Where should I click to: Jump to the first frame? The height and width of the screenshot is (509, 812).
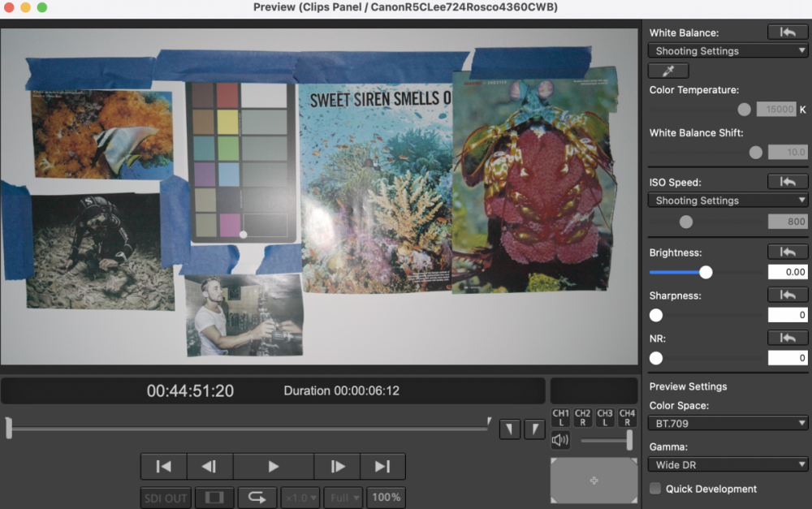pyautogui.click(x=164, y=467)
